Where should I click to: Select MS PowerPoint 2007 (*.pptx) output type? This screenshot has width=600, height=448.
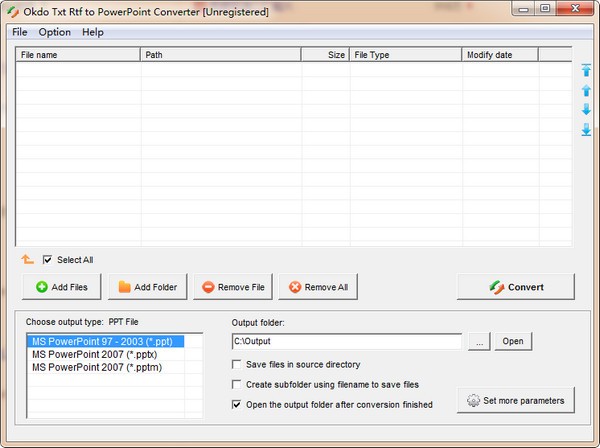coord(106,354)
